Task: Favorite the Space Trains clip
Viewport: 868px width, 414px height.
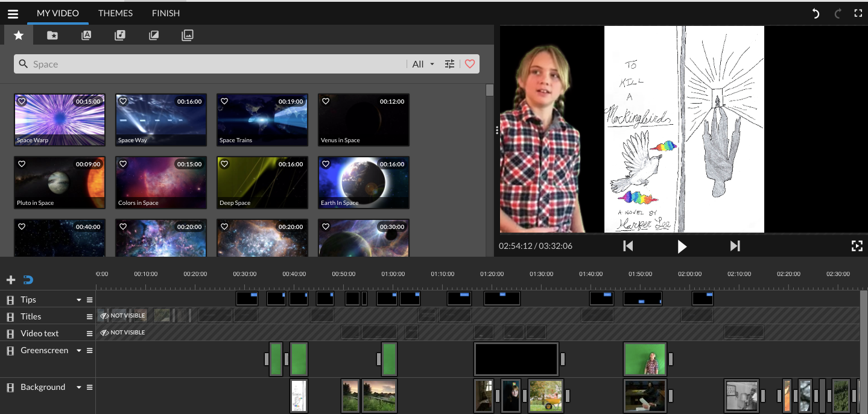Action: pos(224,101)
